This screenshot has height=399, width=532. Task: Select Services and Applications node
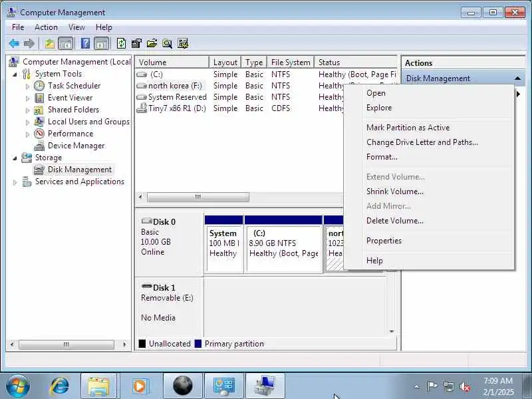[x=80, y=182]
